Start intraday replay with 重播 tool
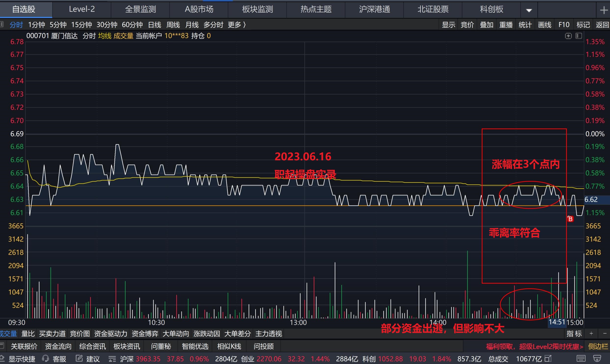Image resolution: width=610 pixels, height=364 pixels. click(506, 25)
